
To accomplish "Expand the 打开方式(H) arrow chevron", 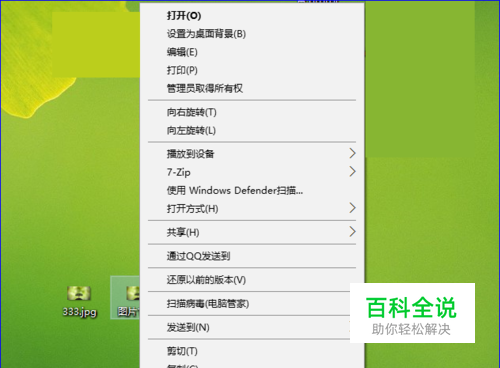I will [352, 208].
